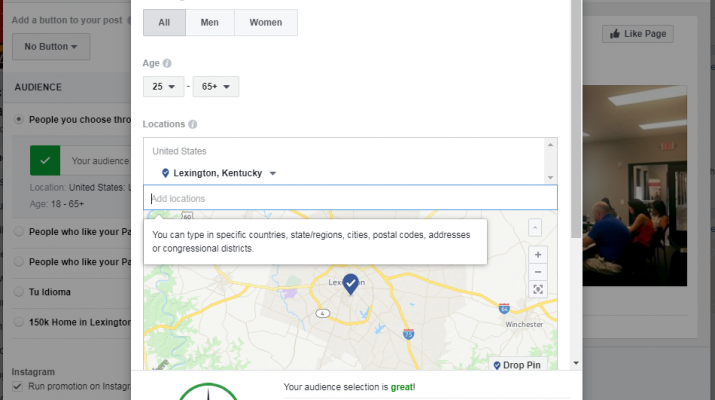Viewport: 715px width, 400px height.
Task: Select the 150k Home in Lexington radio
Action: 19,322
